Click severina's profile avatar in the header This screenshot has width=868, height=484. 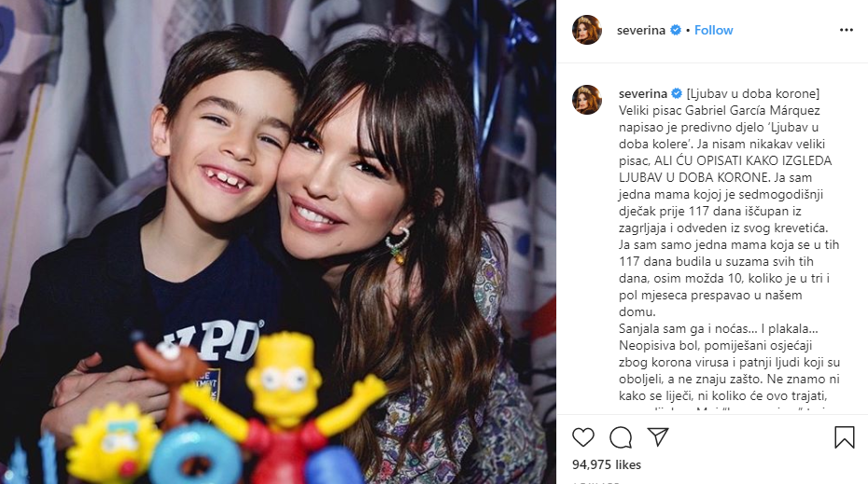coord(587,30)
